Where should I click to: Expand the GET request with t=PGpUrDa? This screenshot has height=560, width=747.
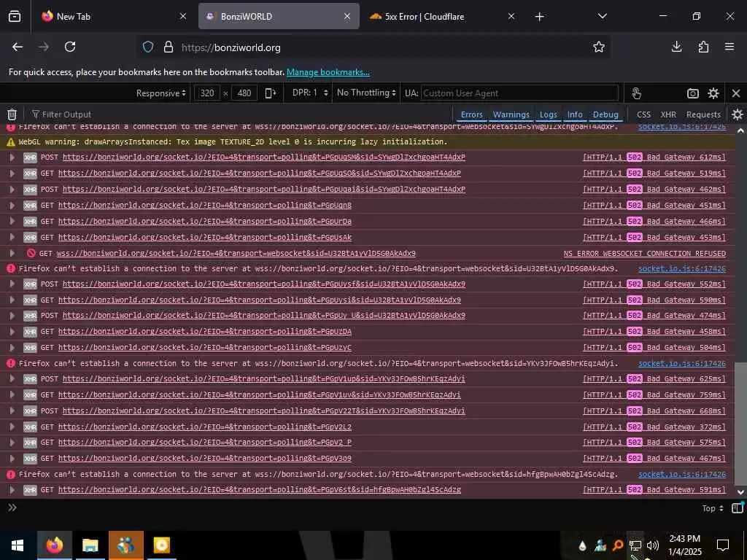point(12,222)
